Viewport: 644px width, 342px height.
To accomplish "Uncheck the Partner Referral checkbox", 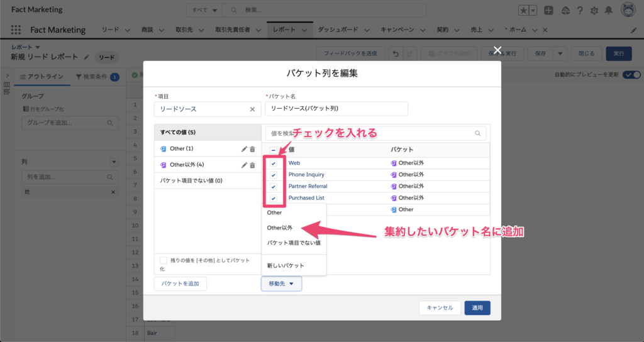I will point(273,186).
